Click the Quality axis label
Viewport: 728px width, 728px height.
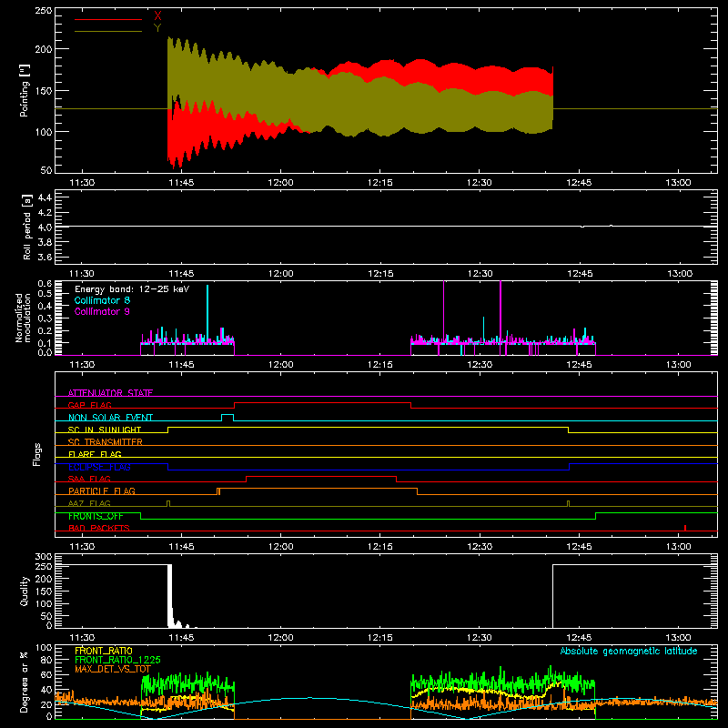coord(25,591)
